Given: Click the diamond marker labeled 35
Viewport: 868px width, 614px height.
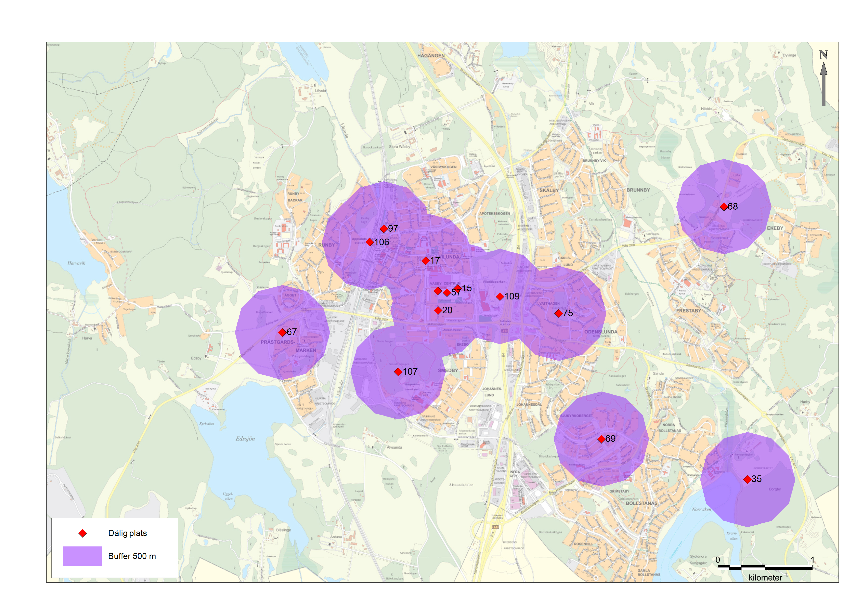Looking at the screenshot, I should [747, 479].
